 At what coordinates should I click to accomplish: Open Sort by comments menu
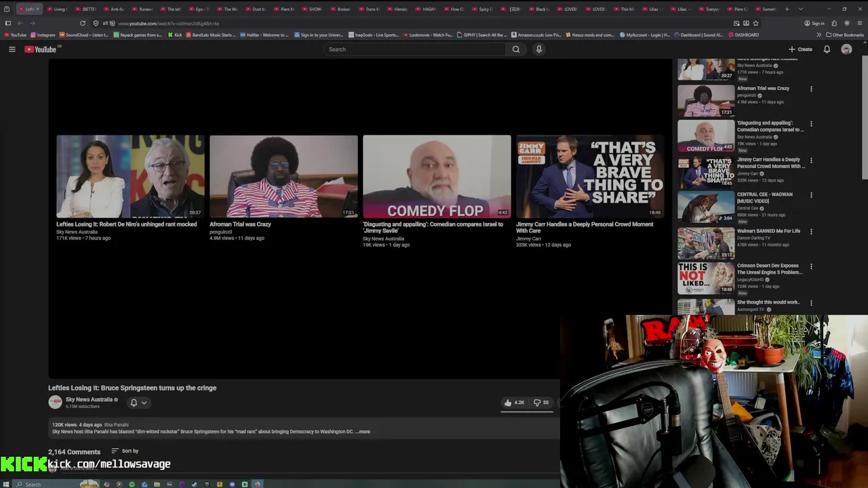point(125,451)
